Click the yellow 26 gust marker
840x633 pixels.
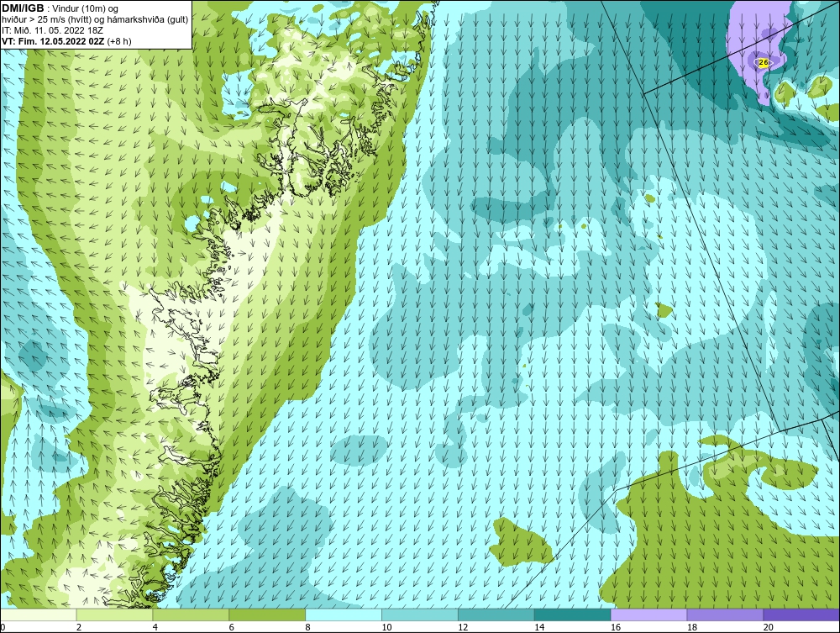pyautogui.click(x=764, y=63)
